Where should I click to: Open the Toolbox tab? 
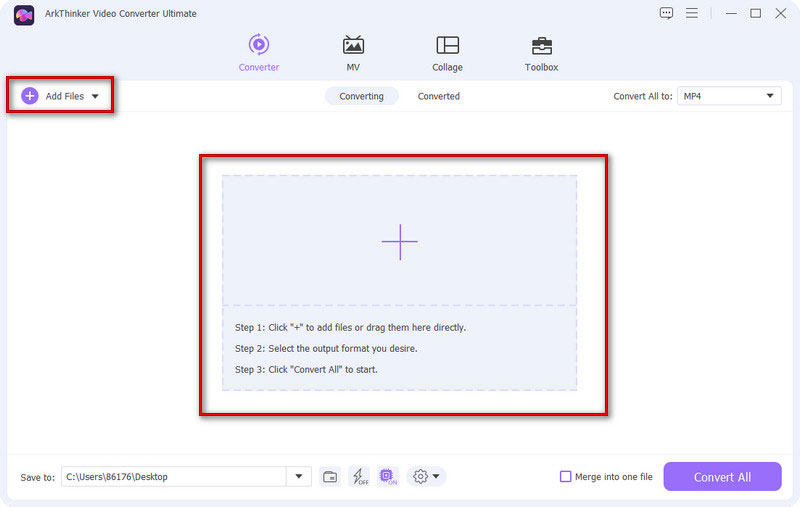point(541,53)
